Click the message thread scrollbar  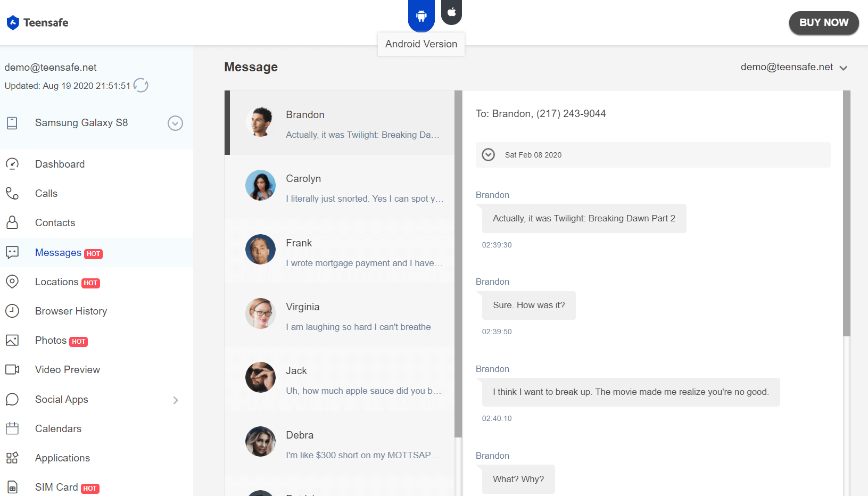(x=847, y=213)
